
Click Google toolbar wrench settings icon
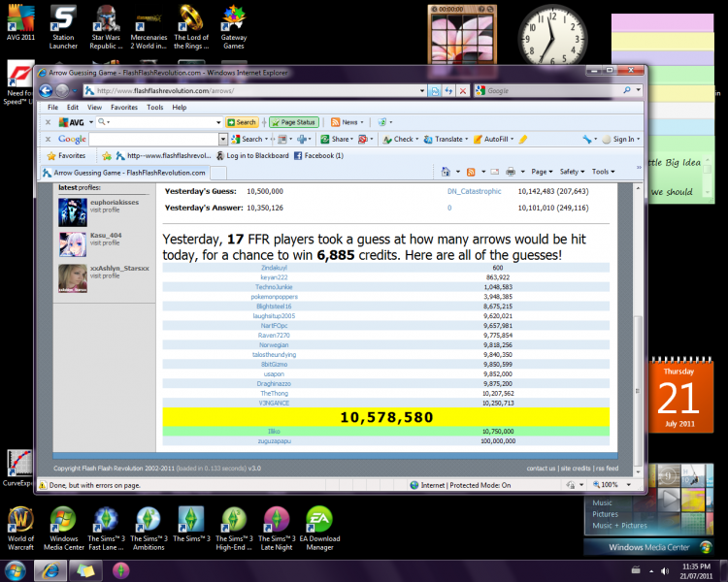(x=587, y=140)
